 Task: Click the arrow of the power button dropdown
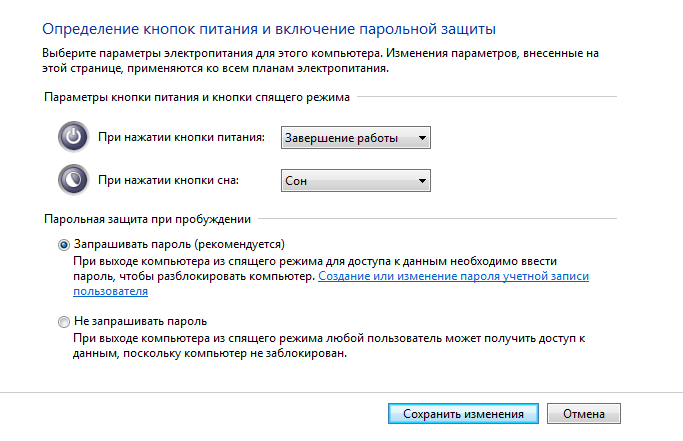click(x=422, y=137)
